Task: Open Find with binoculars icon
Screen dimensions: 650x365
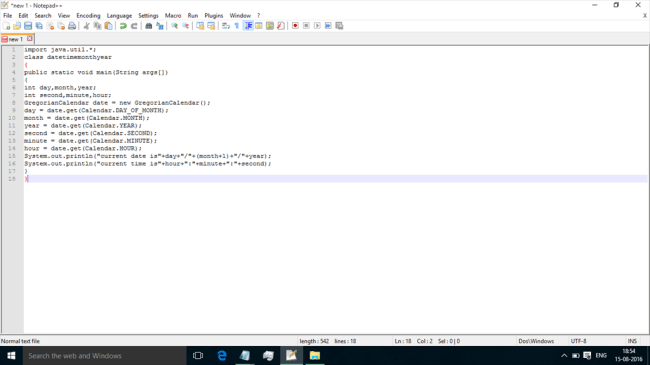Action: click(x=148, y=26)
